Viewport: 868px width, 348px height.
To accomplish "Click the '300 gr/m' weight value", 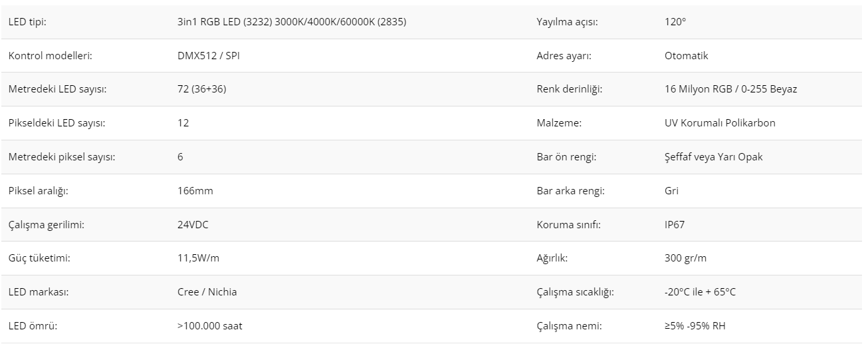I will click(x=686, y=258).
